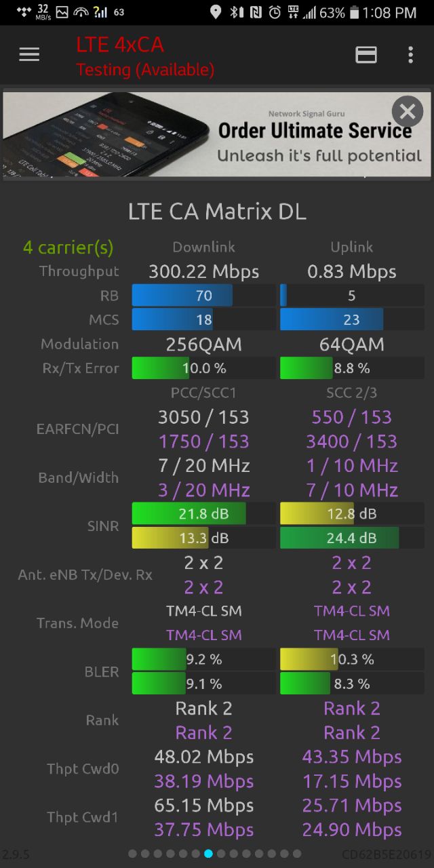
Task: Tap the Order Ultimate Service banner
Action: [217, 134]
